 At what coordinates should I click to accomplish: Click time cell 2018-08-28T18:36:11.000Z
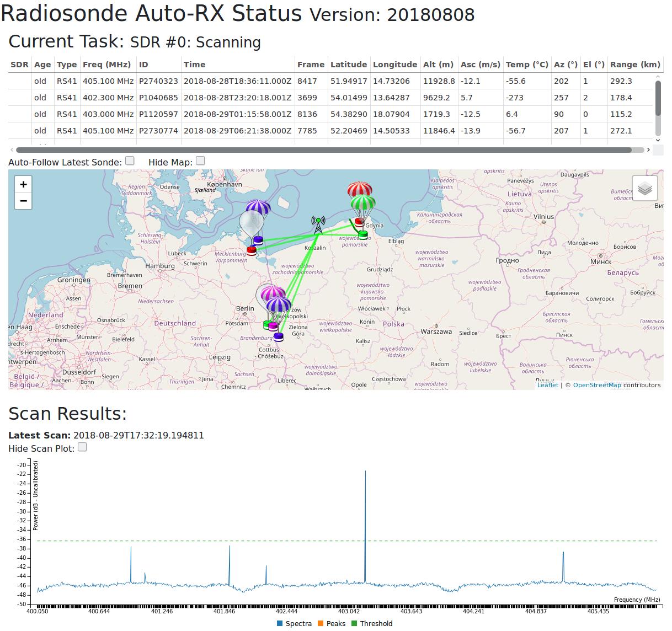pyautogui.click(x=237, y=81)
